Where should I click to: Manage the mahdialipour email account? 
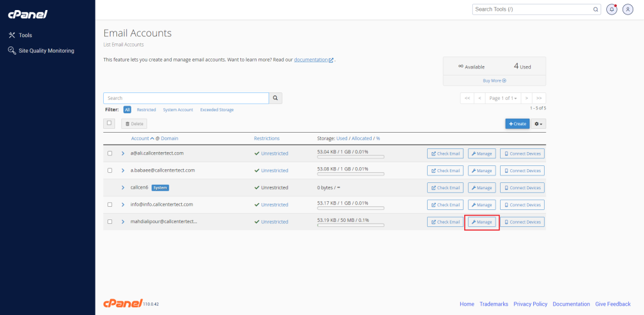tap(482, 222)
